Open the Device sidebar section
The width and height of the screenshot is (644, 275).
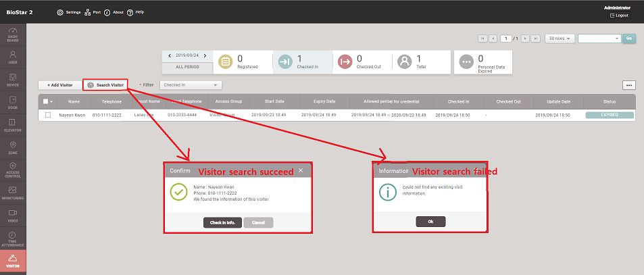pyautogui.click(x=13, y=80)
